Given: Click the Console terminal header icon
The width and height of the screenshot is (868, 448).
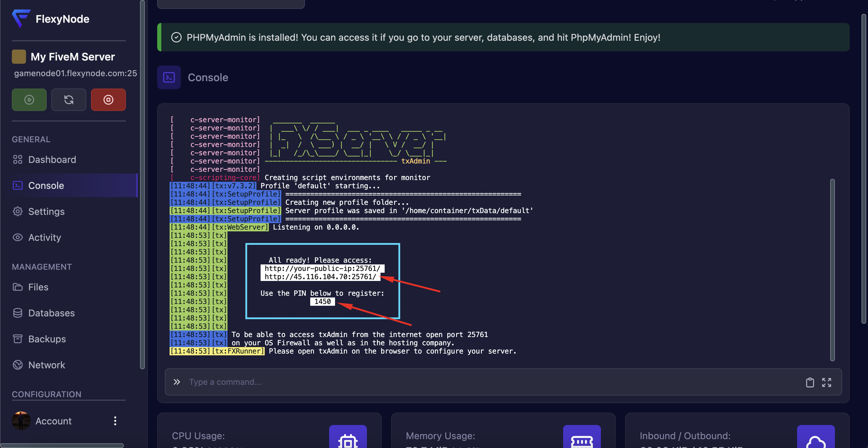Looking at the screenshot, I should [169, 77].
